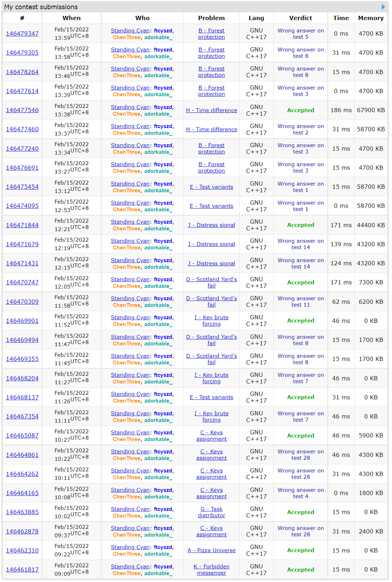Click user ChenThree in last row
392x582 pixels.
coord(127,574)
